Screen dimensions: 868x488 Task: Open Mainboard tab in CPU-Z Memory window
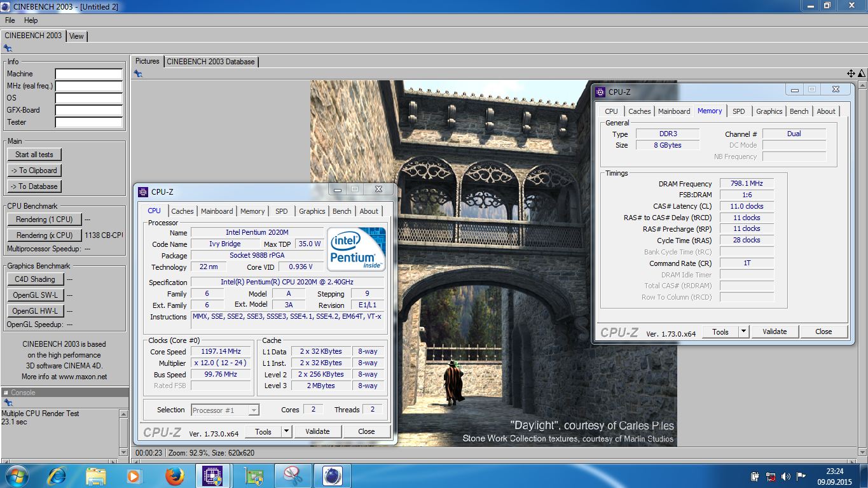click(x=674, y=111)
